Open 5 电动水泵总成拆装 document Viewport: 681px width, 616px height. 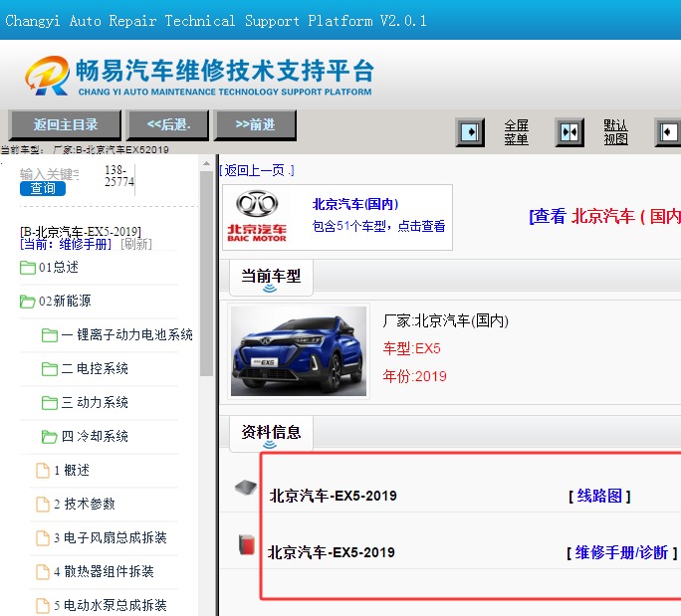point(102,606)
